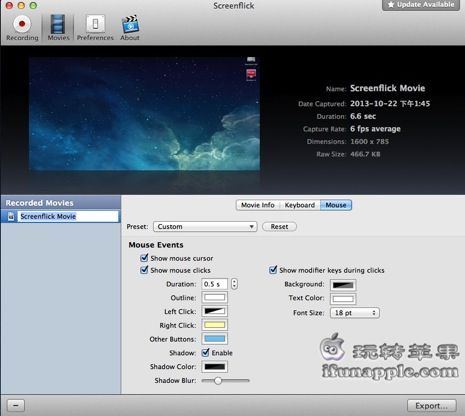Open the blue Other Buttons color swatch
This screenshot has width=465, height=416.
(214, 339)
